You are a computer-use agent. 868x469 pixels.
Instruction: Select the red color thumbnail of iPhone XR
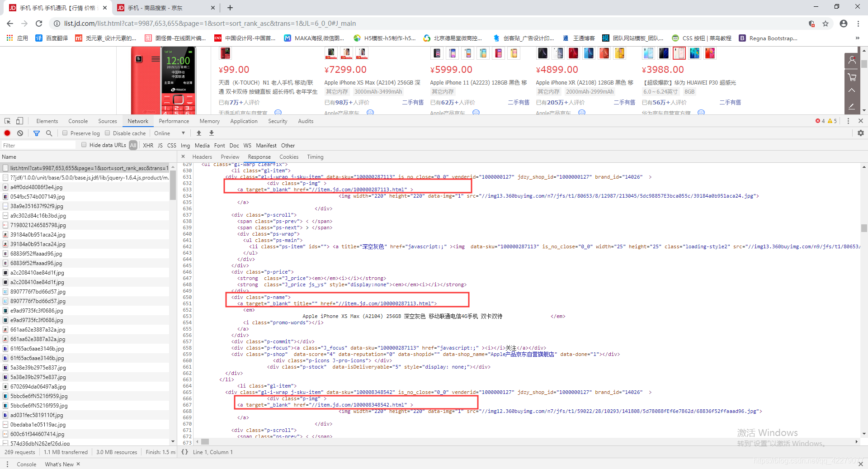coord(573,53)
